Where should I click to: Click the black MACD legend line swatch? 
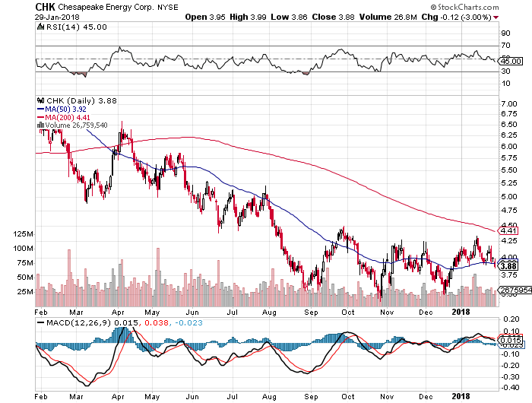[41, 323]
